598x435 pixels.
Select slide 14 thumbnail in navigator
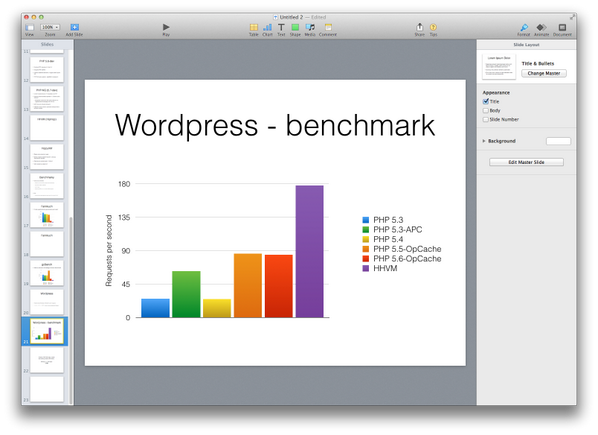tap(47, 128)
